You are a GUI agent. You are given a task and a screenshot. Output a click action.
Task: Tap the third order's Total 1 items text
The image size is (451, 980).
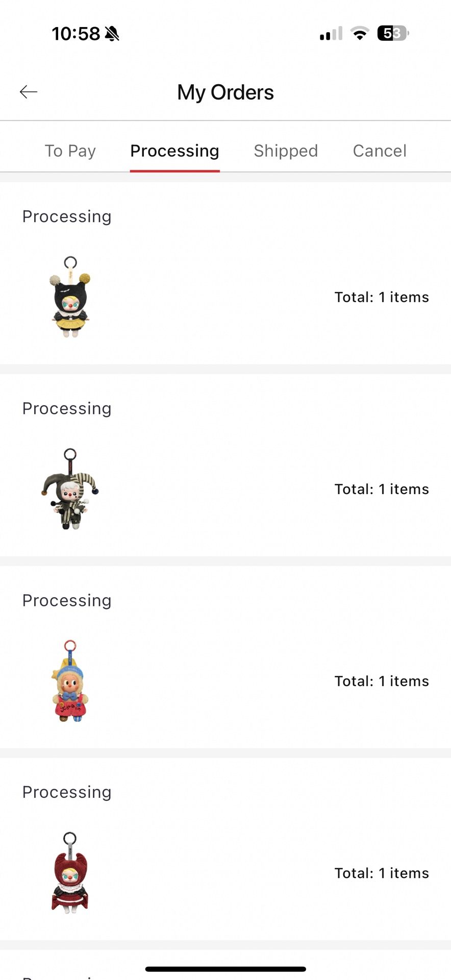coord(382,681)
